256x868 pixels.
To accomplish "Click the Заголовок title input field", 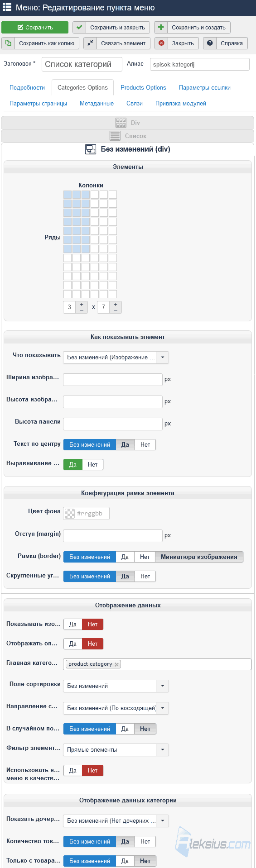I will [x=82, y=64].
